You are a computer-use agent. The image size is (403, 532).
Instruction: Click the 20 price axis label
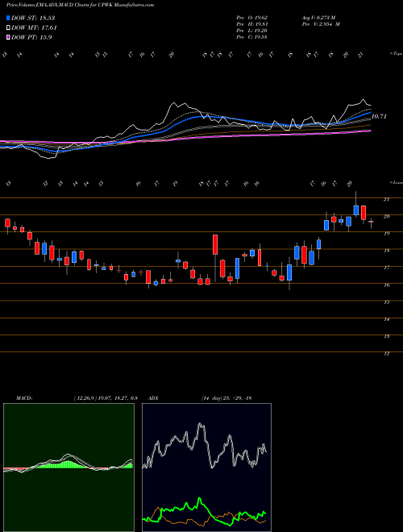(386, 216)
